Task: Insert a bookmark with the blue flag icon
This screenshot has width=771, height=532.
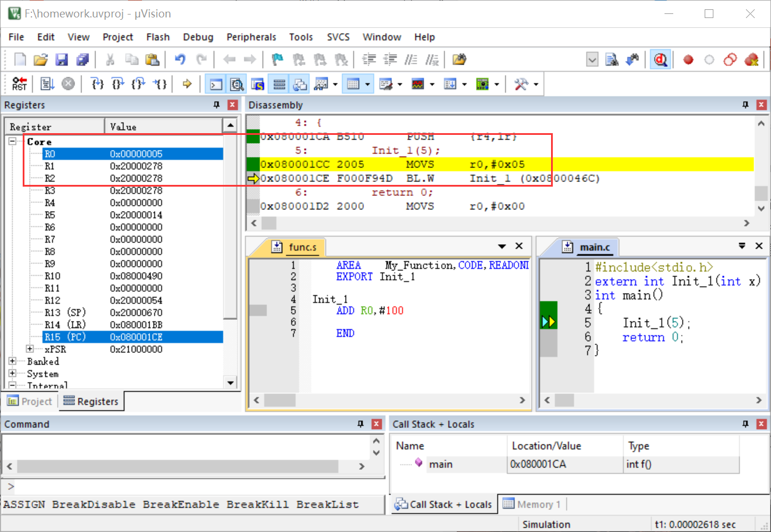Action: [x=278, y=59]
